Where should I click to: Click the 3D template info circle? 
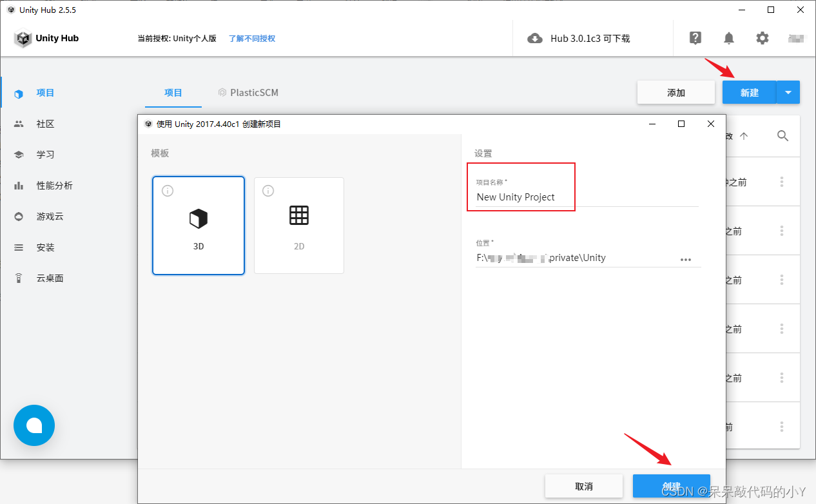click(167, 191)
